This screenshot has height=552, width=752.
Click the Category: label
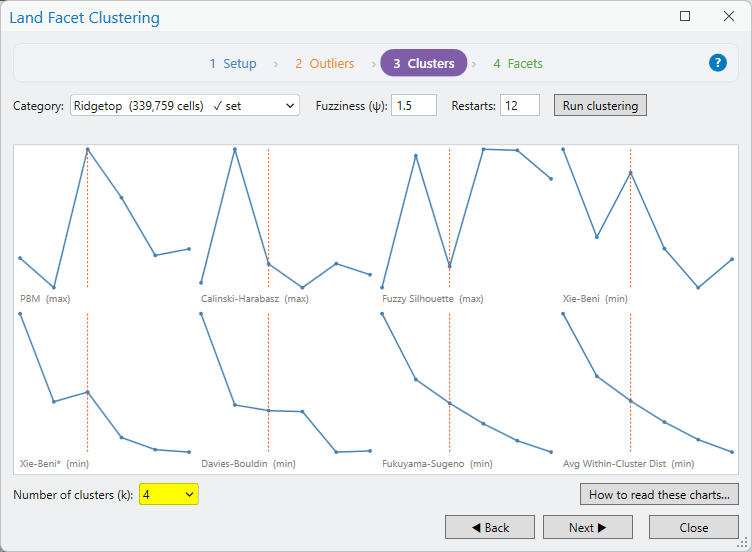(38, 106)
